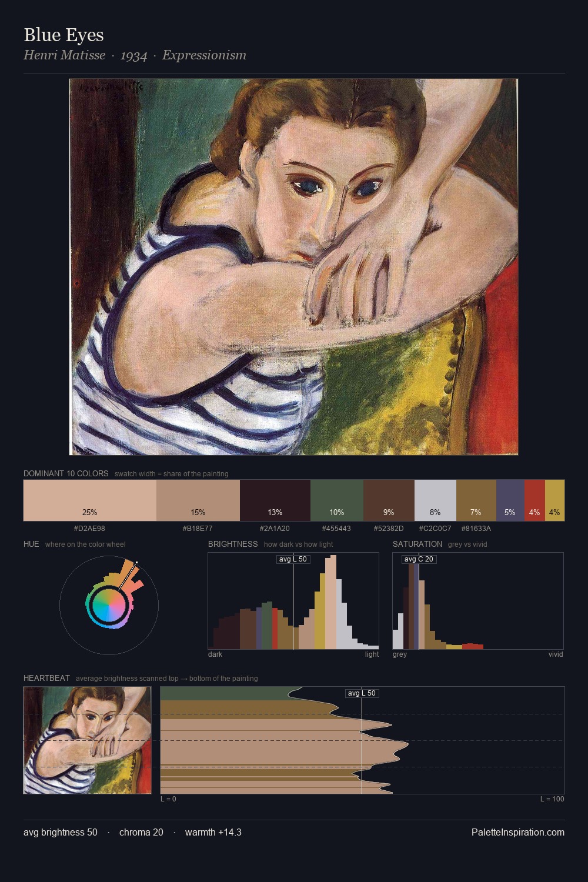Click 'chroma 20' footer stat
Image resolution: width=588 pixels, height=882 pixels.
141,832
